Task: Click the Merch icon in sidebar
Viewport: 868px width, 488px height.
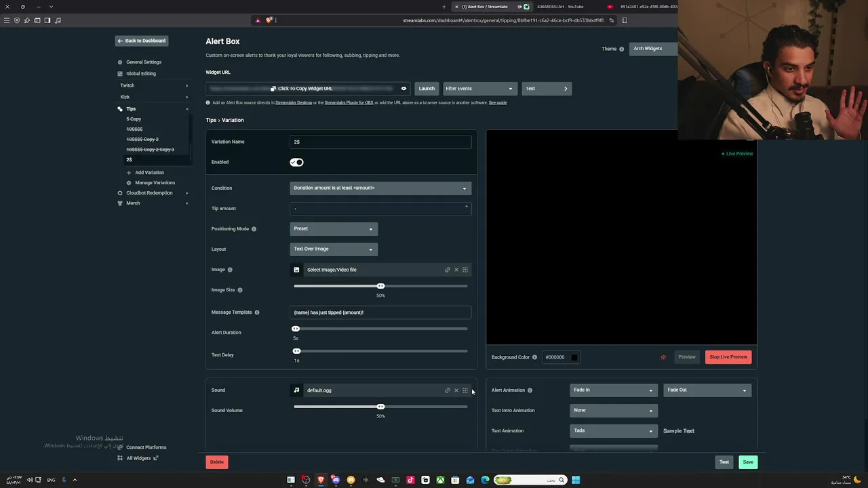Action: [120, 203]
